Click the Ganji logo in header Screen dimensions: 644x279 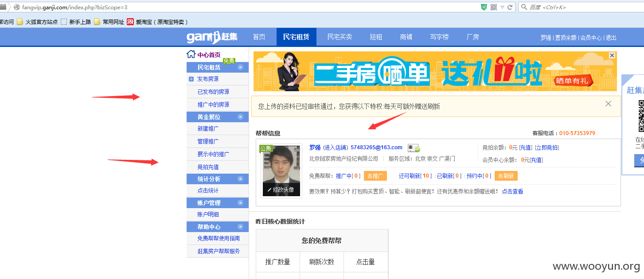(212, 37)
